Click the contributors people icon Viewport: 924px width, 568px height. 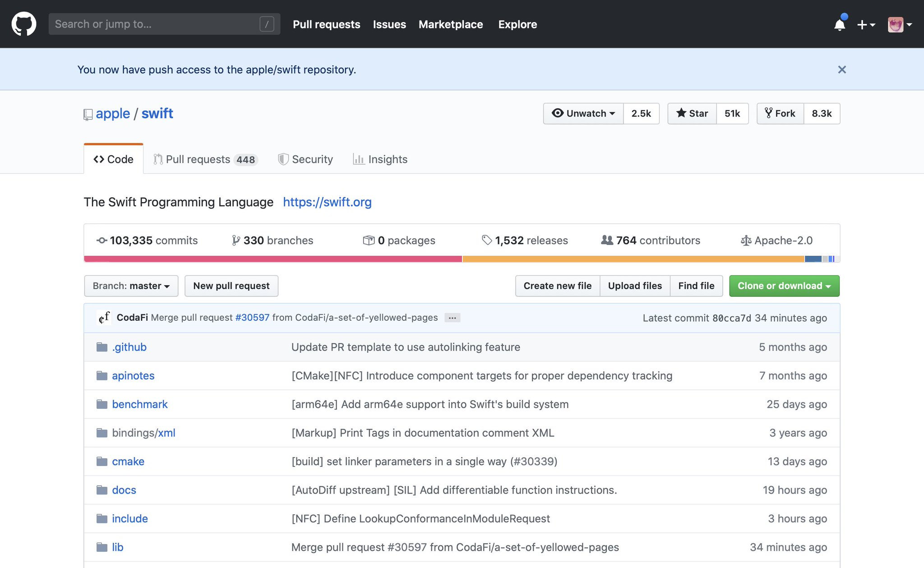click(x=607, y=240)
